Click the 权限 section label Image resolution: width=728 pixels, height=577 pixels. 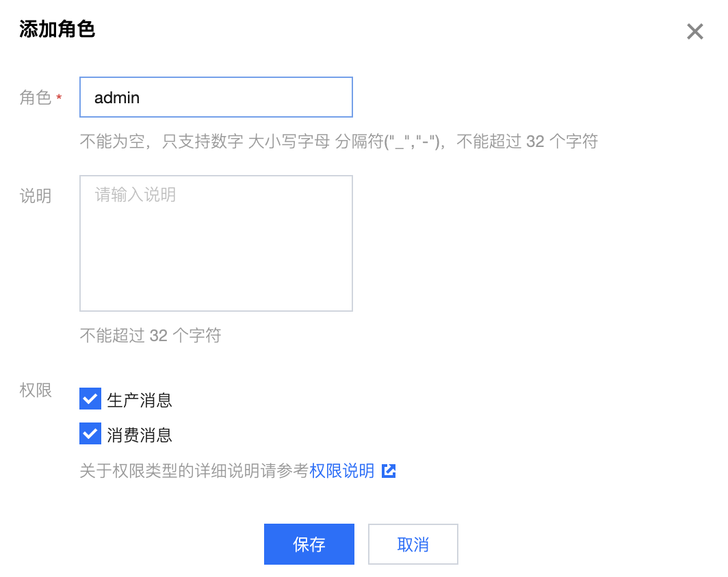tap(36, 391)
